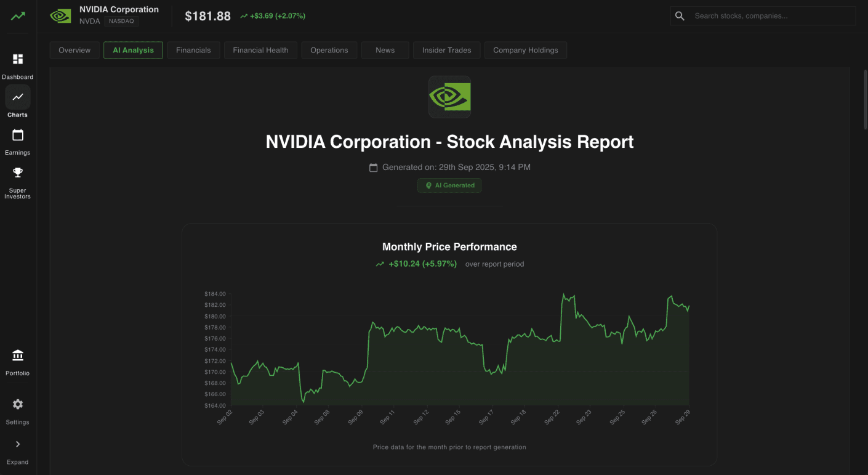
Task: Open the Financial Health tab
Action: tap(260, 51)
